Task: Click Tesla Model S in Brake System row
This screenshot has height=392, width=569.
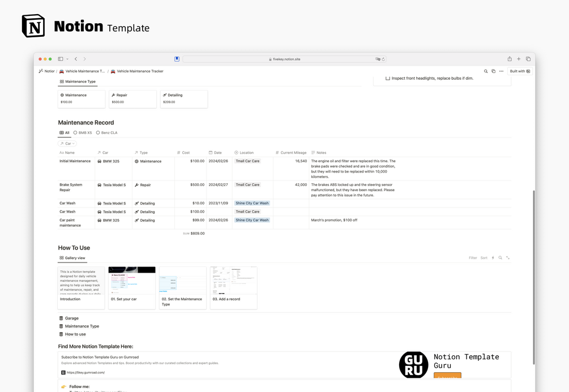Action: coord(112,185)
